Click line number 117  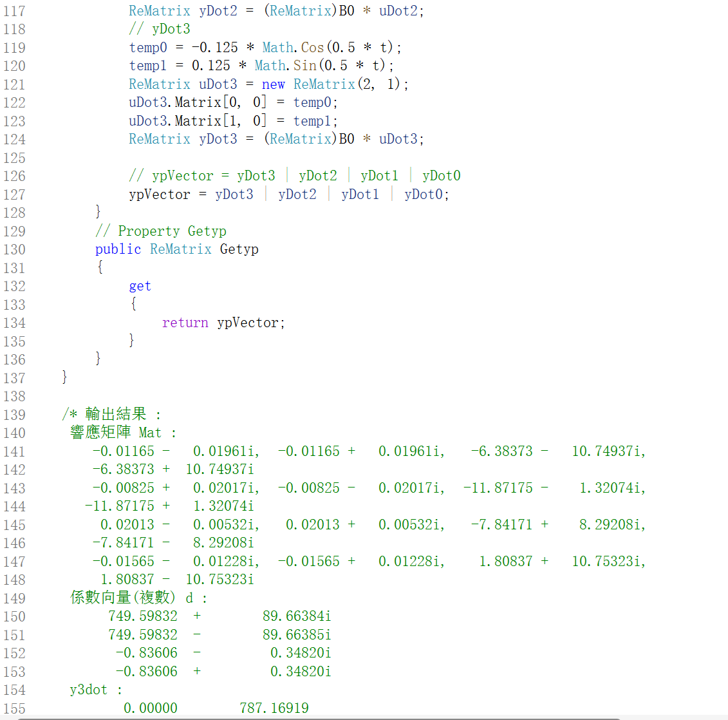pyautogui.click(x=14, y=11)
